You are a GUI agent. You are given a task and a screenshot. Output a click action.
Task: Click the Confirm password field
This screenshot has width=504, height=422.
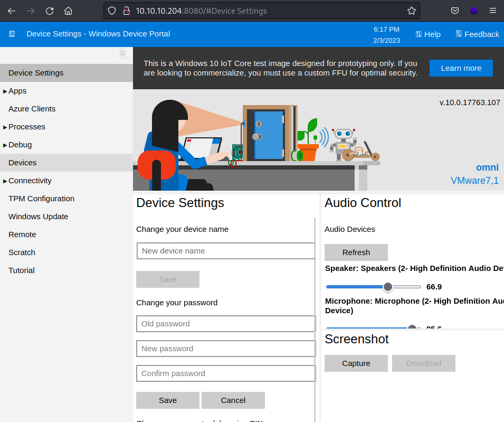pos(226,373)
